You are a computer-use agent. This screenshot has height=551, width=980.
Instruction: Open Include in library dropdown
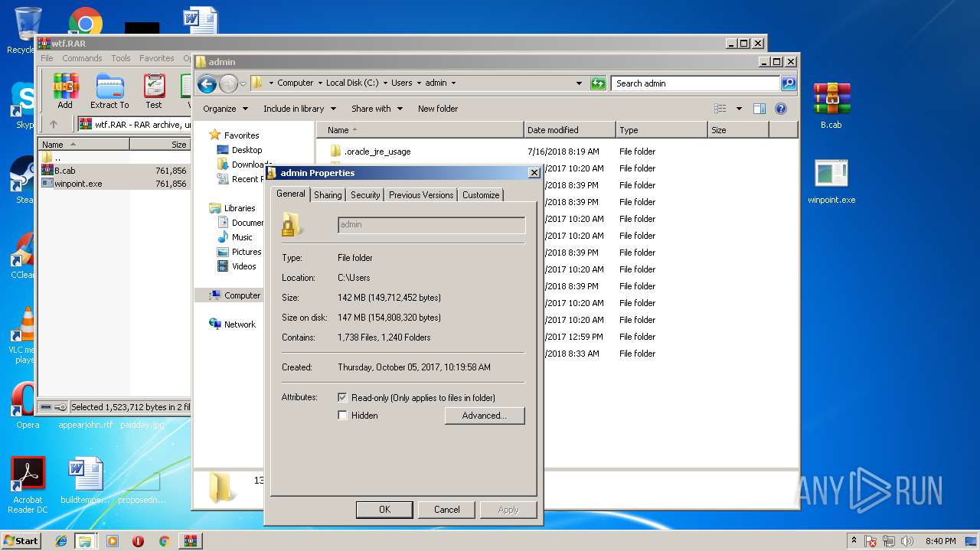pos(299,109)
